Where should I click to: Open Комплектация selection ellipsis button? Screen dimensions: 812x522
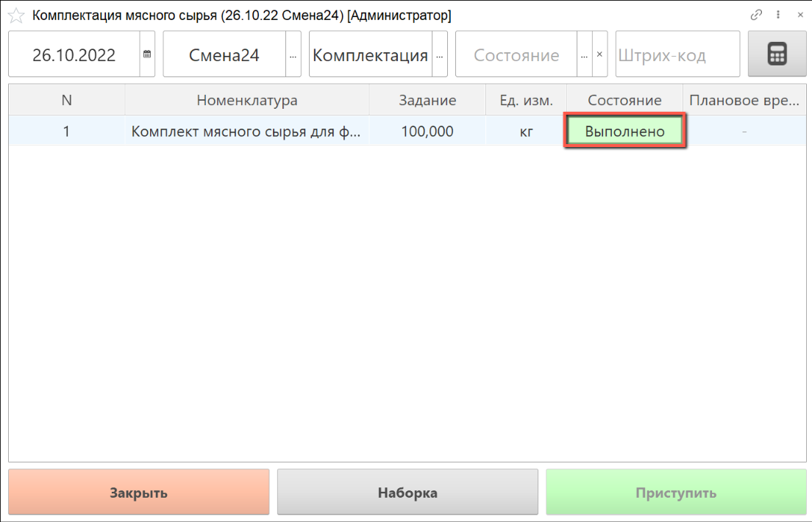440,54
